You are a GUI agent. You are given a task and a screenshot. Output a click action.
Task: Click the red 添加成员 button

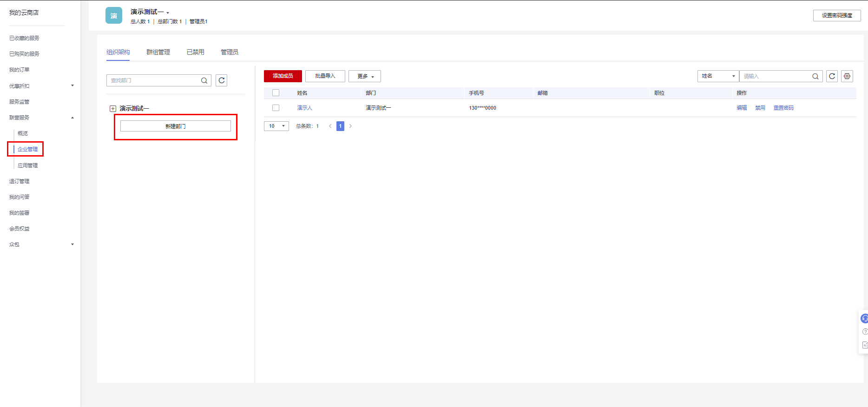click(x=283, y=76)
